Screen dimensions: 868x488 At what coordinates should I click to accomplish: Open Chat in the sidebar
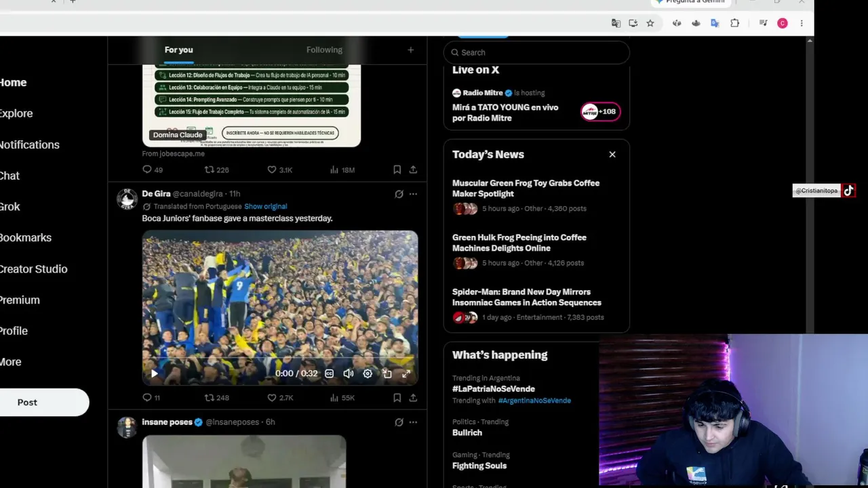click(x=9, y=176)
